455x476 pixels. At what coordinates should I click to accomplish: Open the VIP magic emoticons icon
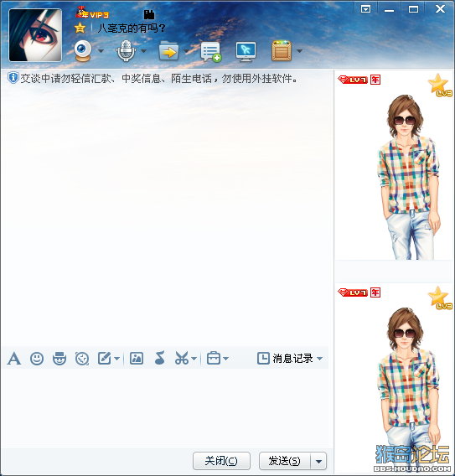point(59,359)
